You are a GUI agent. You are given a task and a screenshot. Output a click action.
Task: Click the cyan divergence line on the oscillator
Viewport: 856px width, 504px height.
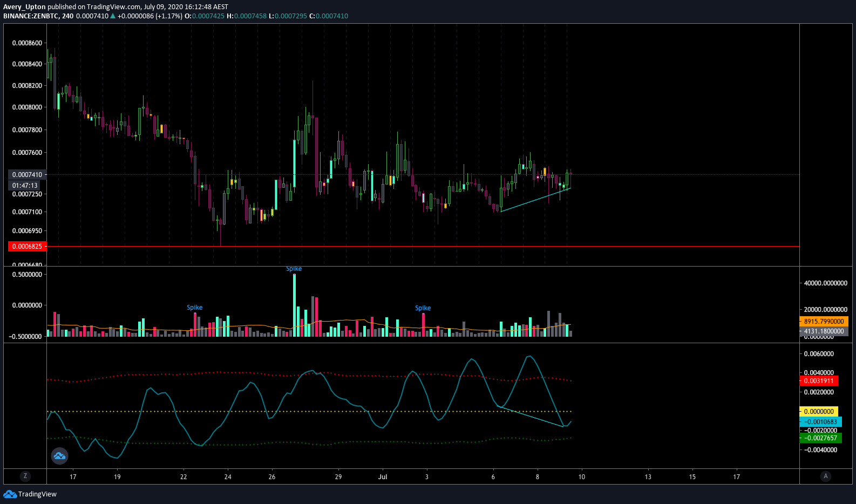[x=532, y=417]
